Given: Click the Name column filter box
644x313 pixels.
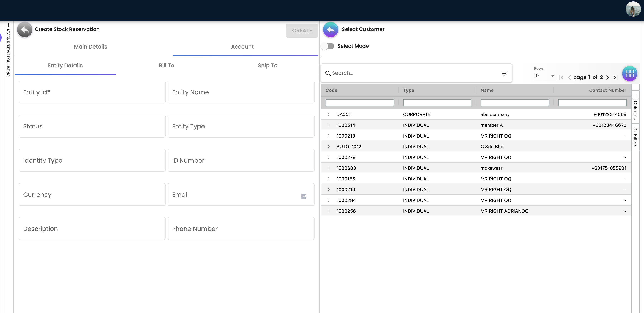Looking at the screenshot, I should [x=514, y=103].
